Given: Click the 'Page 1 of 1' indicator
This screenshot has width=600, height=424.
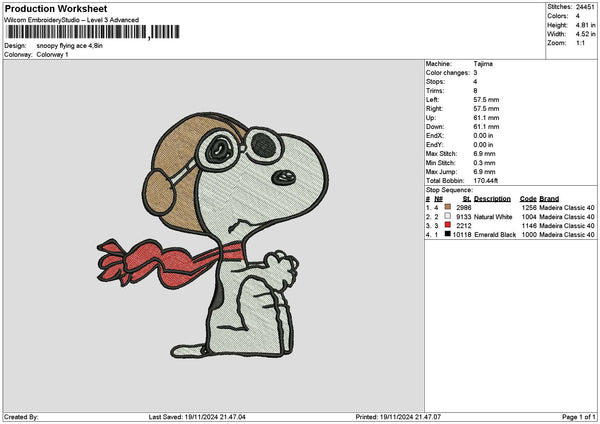Looking at the screenshot, I should point(579,417).
